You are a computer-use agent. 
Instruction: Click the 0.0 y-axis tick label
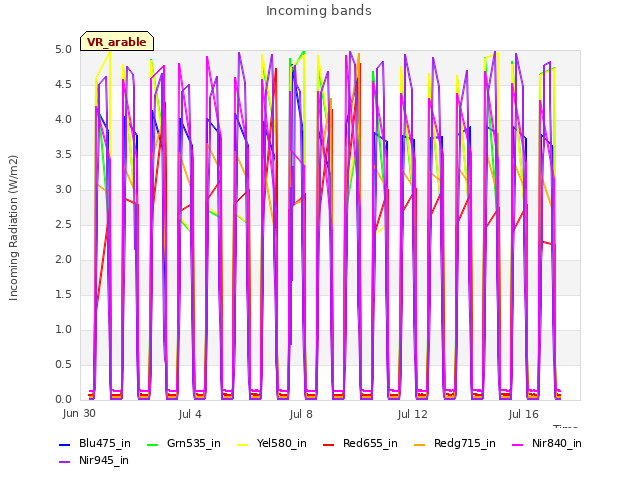click(x=63, y=400)
